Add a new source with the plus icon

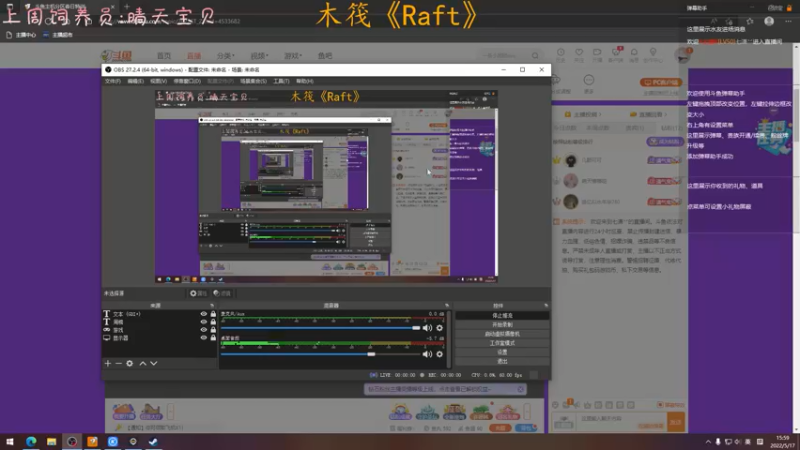coord(108,363)
